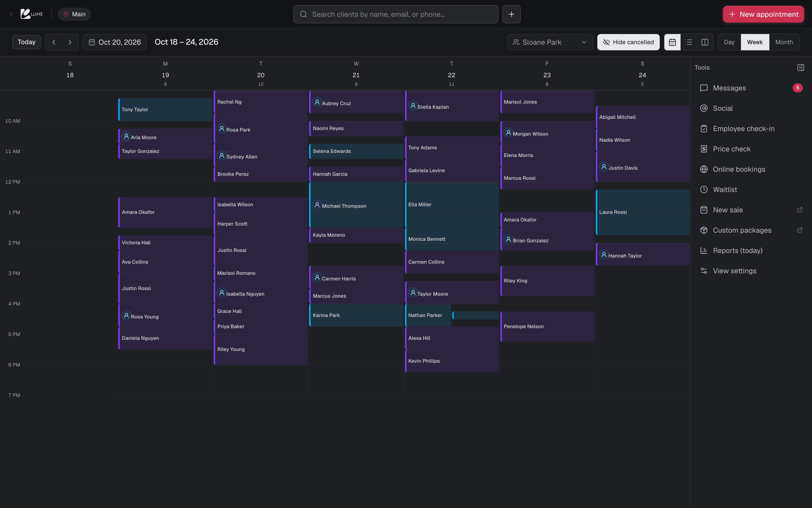Jump to Today
The width and height of the screenshot is (812, 508).
(x=26, y=42)
